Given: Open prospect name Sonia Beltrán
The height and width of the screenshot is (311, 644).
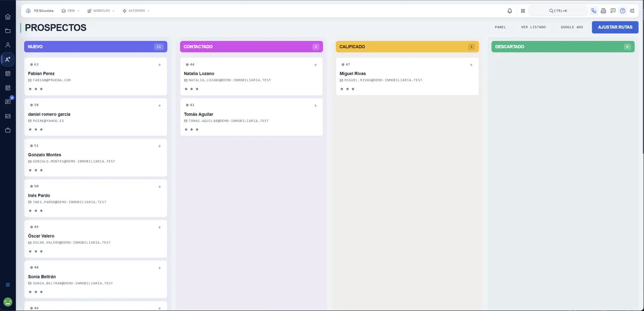Looking at the screenshot, I should (42, 277).
